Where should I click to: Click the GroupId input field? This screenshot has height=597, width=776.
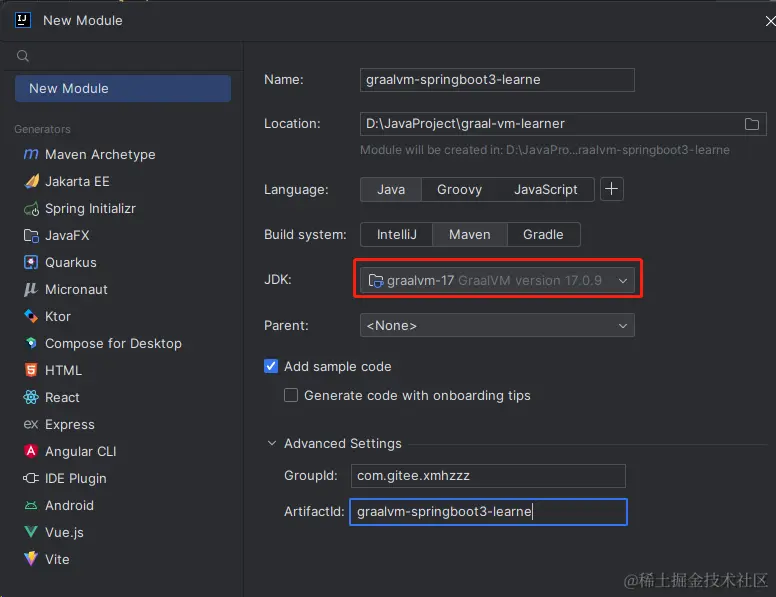[x=488, y=476]
